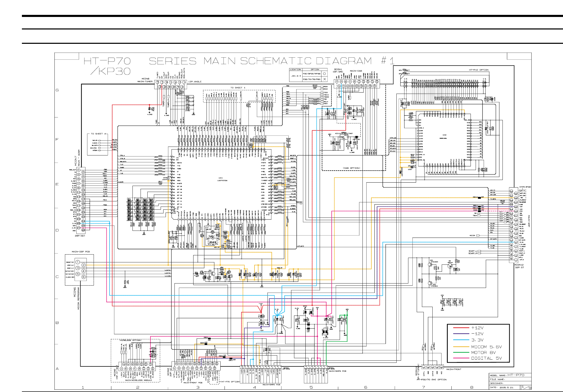
Task: Click pin 6 of the MAIN-DSP PCB connector
Action: (x=83, y=277)
